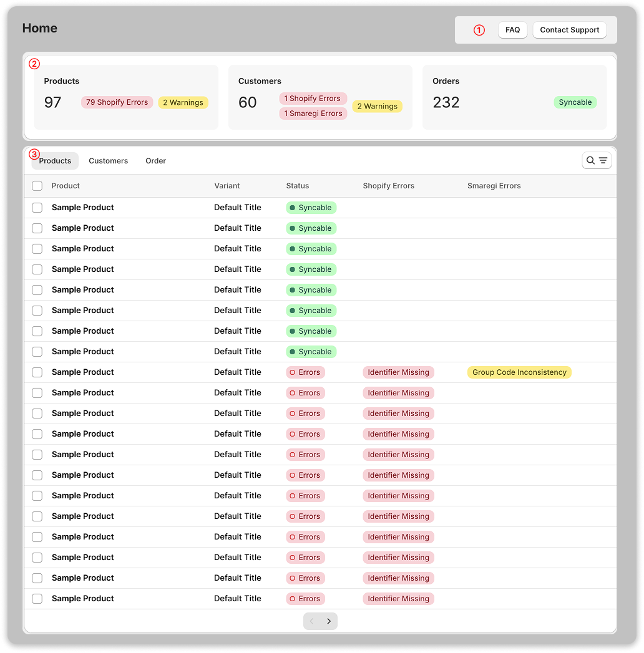Click the Customers 2 Warnings badge
Image resolution: width=644 pixels, height=653 pixels.
[x=377, y=107]
